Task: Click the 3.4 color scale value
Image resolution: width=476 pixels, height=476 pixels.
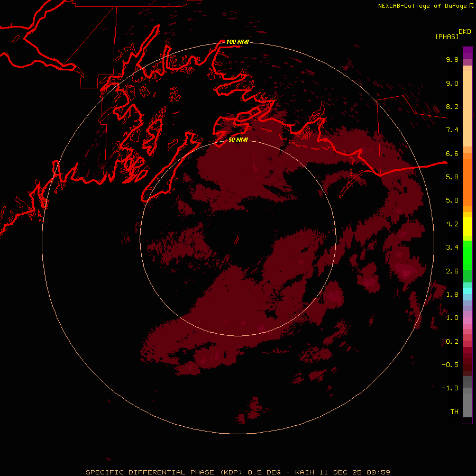Action: [452, 248]
